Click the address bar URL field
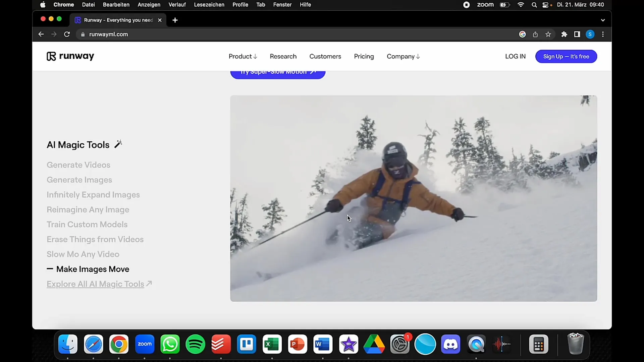644x362 pixels. pyautogui.click(x=108, y=34)
